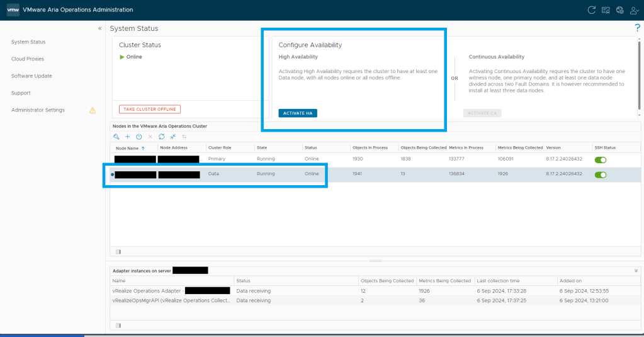The image size is (644, 337).
Task: Click the reload icon in nodes toolbar
Action: coord(161,137)
